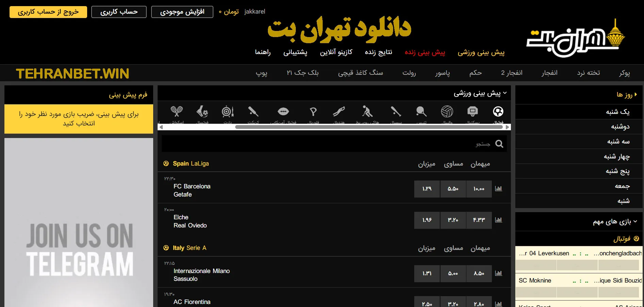Open the کازینو آنلاین menu

click(x=336, y=52)
